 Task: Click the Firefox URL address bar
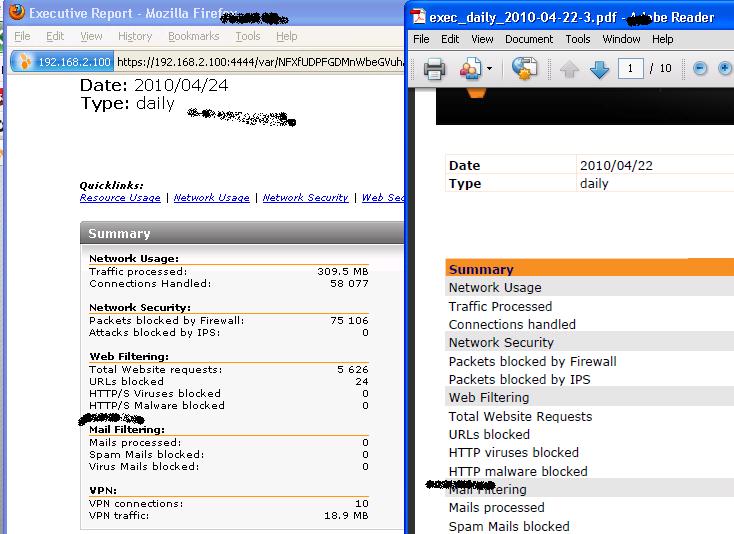[x=259, y=62]
